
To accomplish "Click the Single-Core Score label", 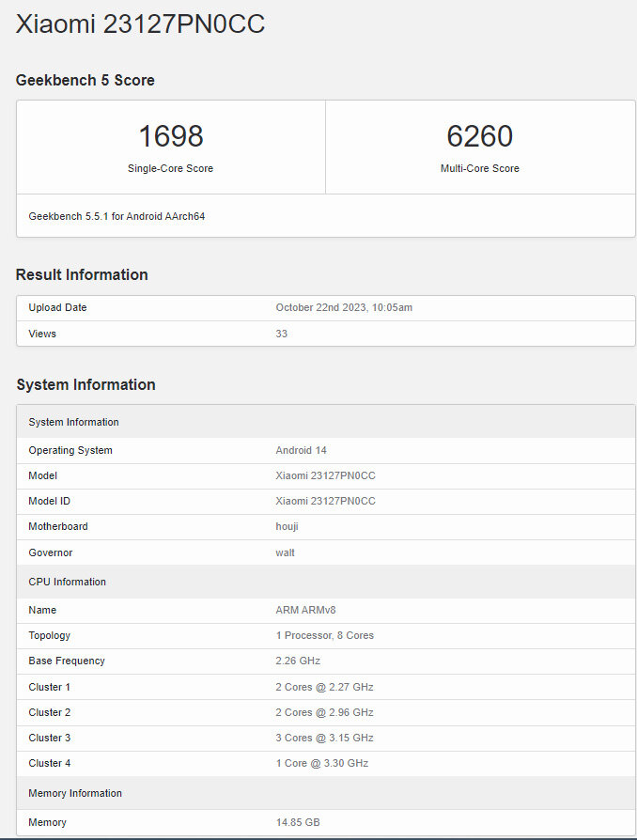I will click(x=170, y=168).
